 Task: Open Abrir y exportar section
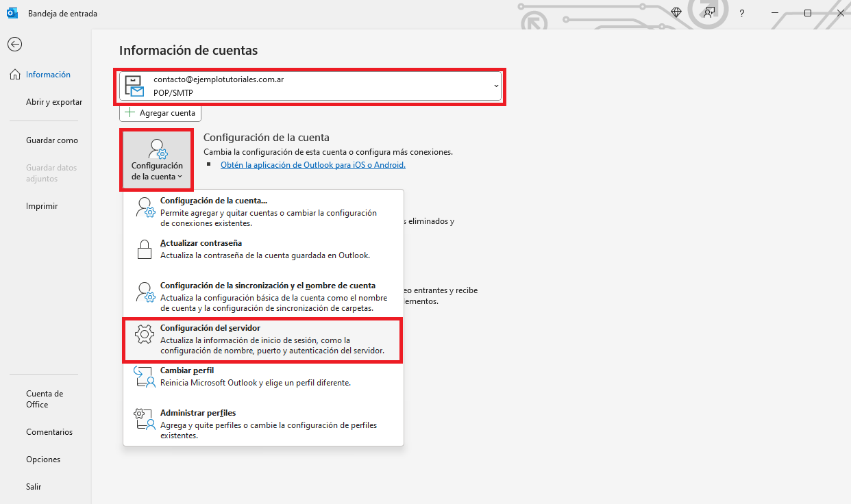coord(54,102)
